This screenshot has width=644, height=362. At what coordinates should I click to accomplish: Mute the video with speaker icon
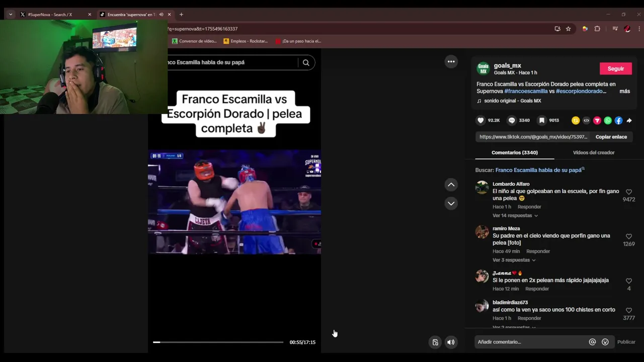click(x=451, y=342)
